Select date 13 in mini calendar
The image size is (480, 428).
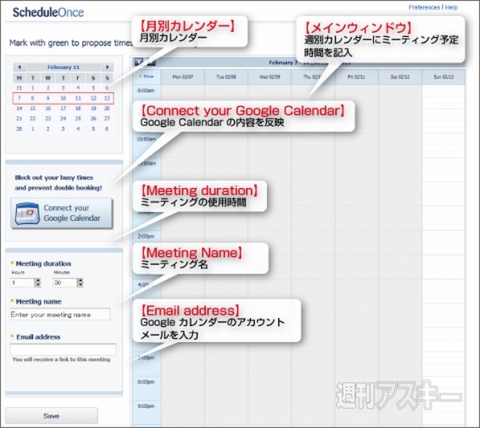coord(107,98)
